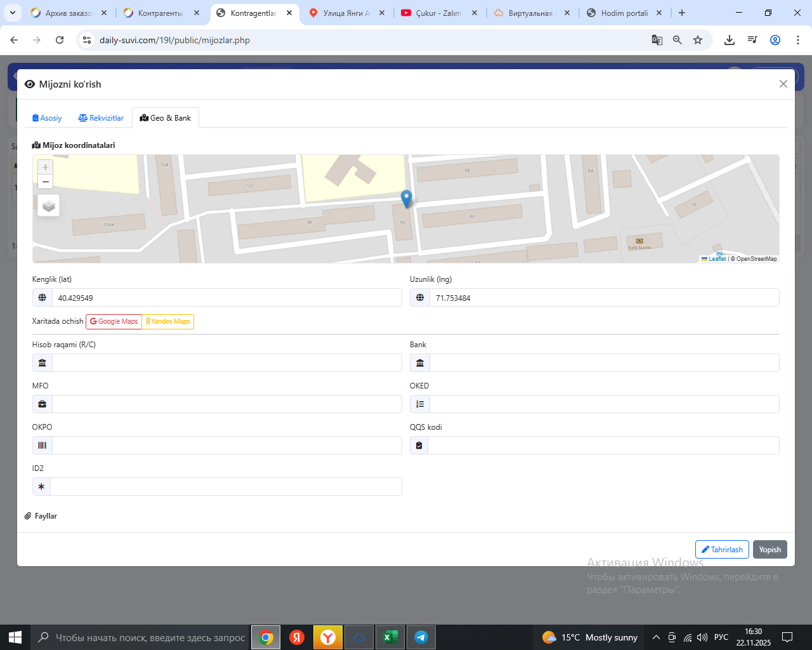Image resolution: width=812 pixels, height=650 pixels.
Task: Open location in Yandex Maps
Action: click(168, 322)
